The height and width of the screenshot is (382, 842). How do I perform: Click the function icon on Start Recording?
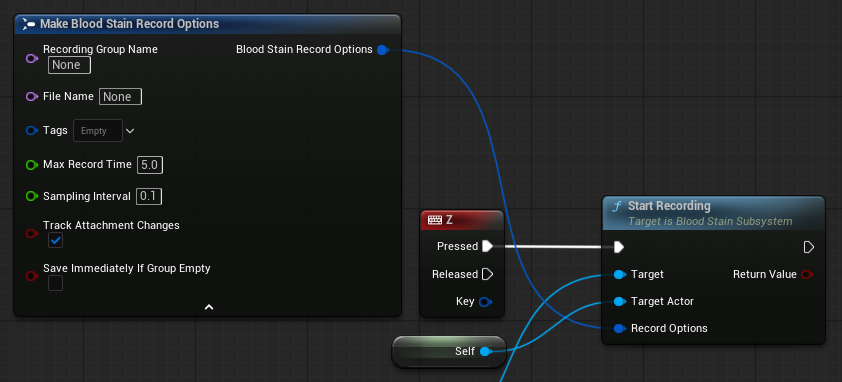click(618, 206)
